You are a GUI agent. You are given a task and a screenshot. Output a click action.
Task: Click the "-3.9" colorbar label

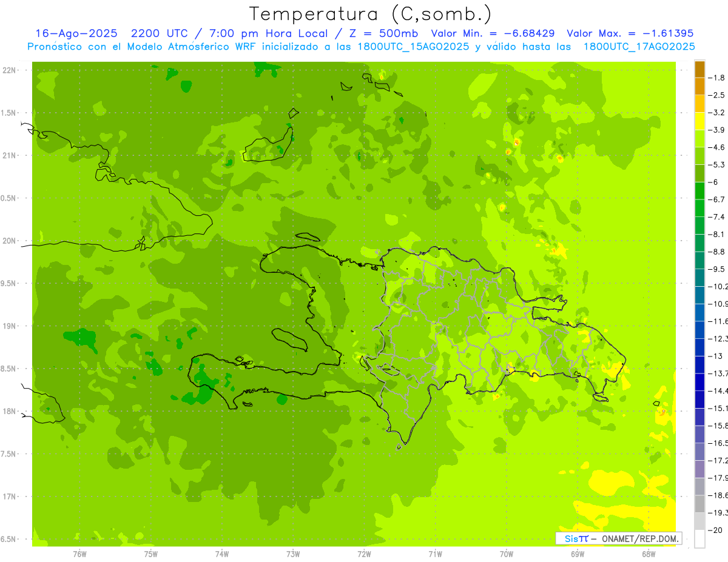click(x=716, y=130)
